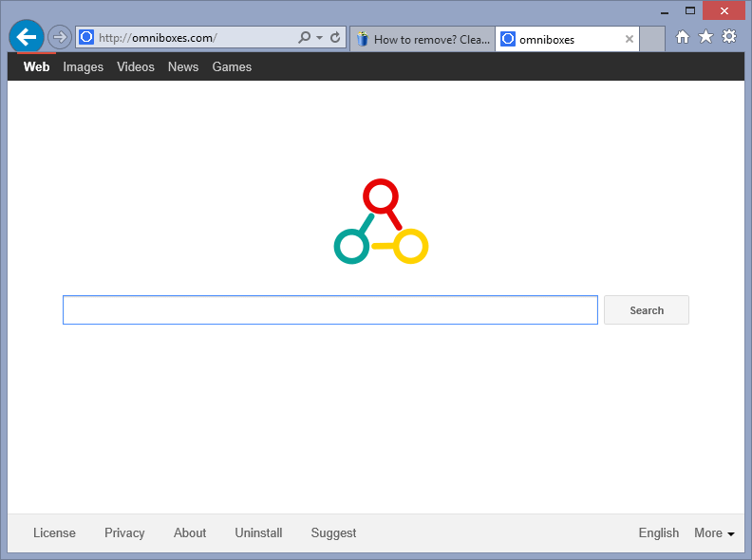Image resolution: width=752 pixels, height=560 pixels.
Task: Open the Uninstall link
Action: pyautogui.click(x=258, y=532)
